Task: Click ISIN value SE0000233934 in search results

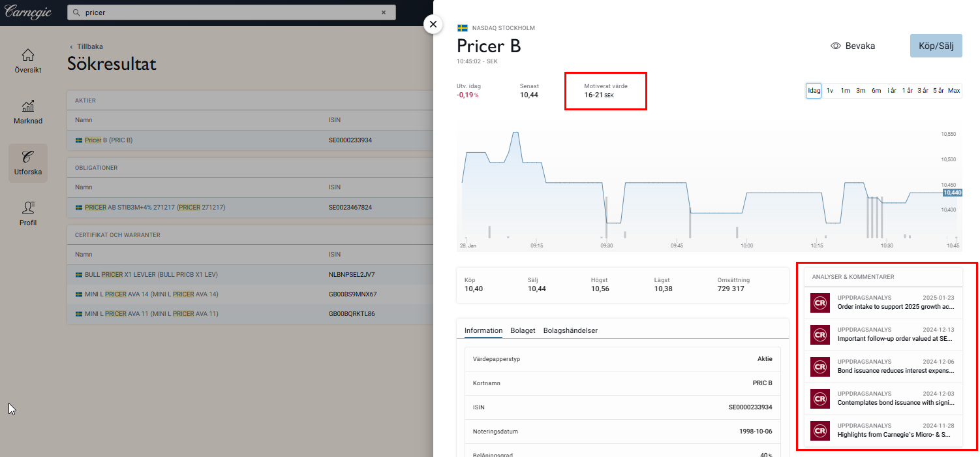Action: click(x=350, y=140)
